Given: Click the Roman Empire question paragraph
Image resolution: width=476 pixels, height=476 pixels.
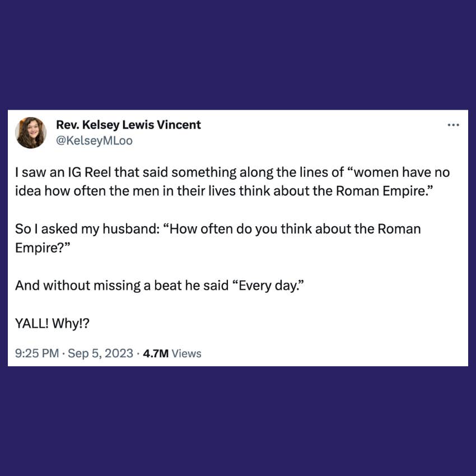Looking at the screenshot, I should point(217,238).
